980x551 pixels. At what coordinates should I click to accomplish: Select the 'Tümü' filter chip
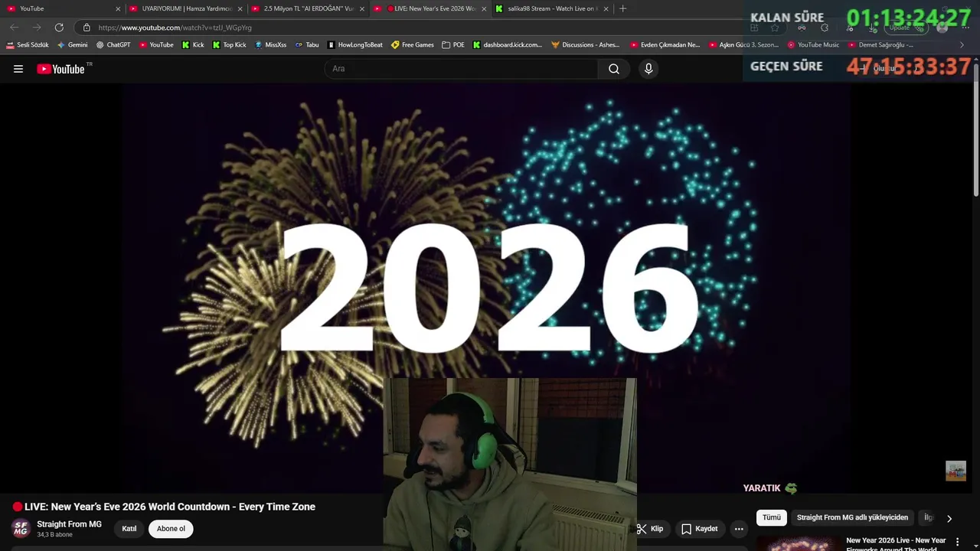pyautogui.click(x=772, y=517)
